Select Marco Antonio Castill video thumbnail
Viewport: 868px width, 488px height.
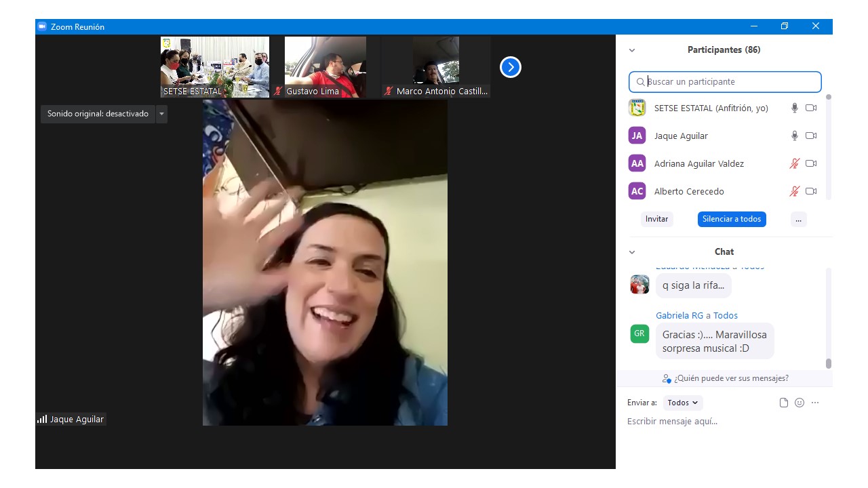click(x=436, y=67)
